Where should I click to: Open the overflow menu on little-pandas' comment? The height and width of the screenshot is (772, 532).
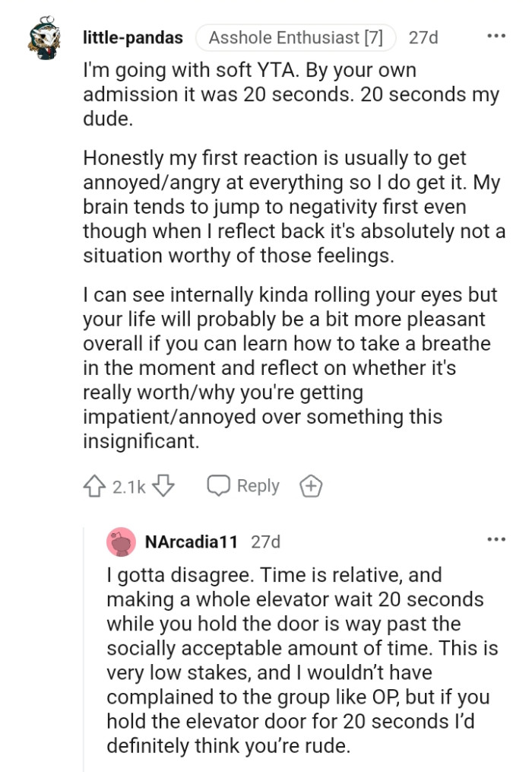497,34
